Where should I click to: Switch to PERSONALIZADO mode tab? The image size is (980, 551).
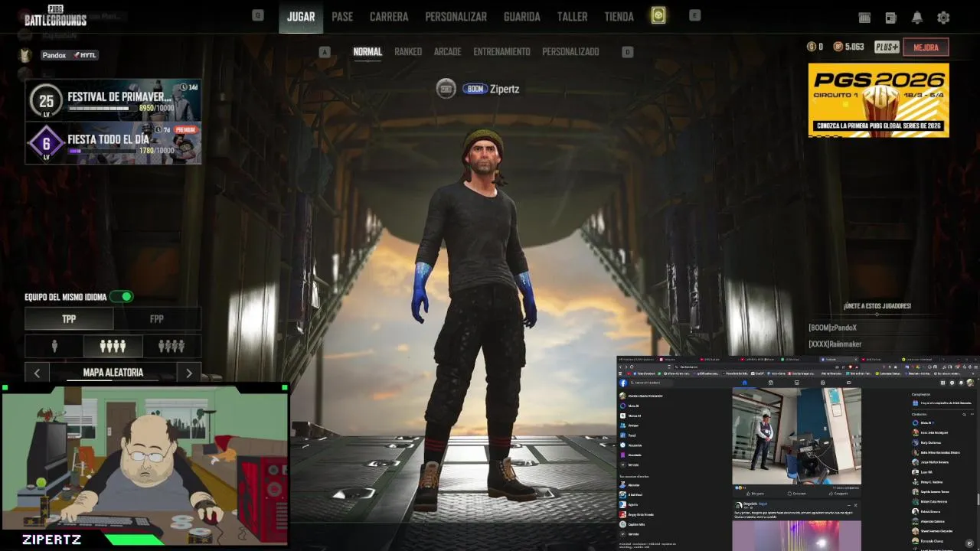pos(571,52)
